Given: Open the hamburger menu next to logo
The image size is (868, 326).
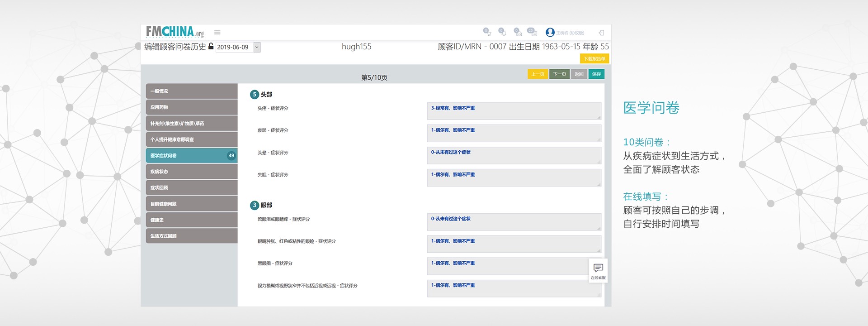Looking at the screenshot, I should pyautogui.click(x=217, y=32).
